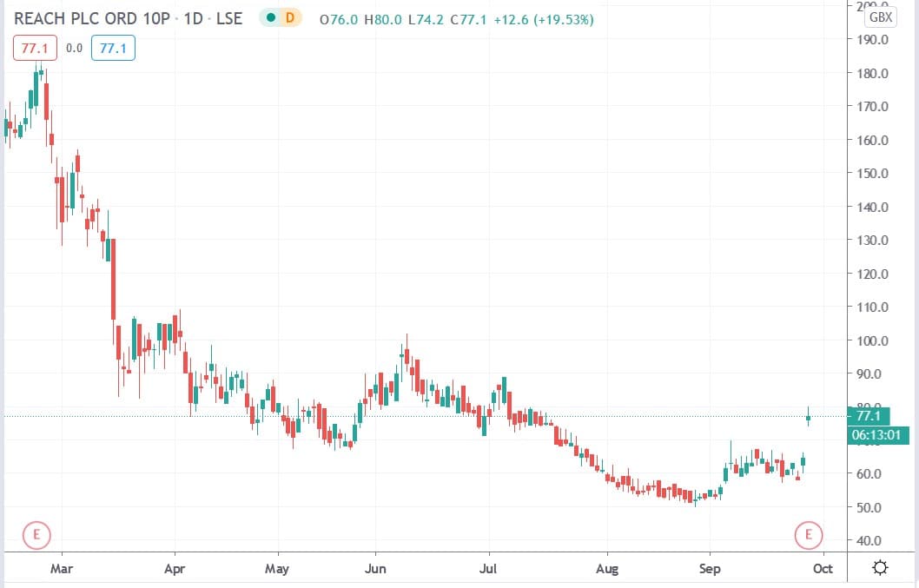Image resolution: width=919 pixels, height=588 pixels.
Task: Click the May label on time axis
Action: pyautogui.click(x=276, y=569)
